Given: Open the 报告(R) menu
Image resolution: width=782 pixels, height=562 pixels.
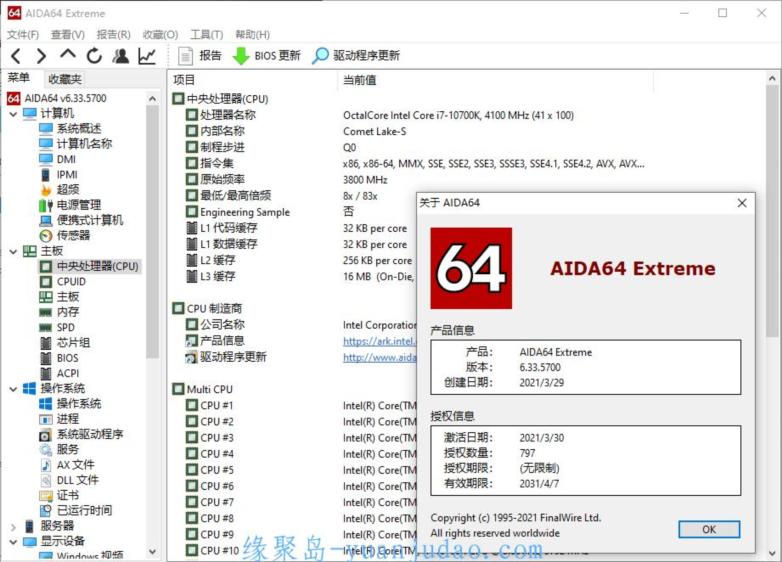Looking at the screenshot, I should pyautogui.click(x=113, y=34).
